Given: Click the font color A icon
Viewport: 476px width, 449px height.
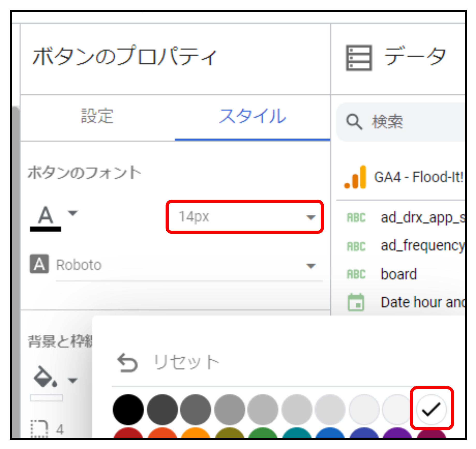Looking at the screenshot, I should click(x=46, y=217).
